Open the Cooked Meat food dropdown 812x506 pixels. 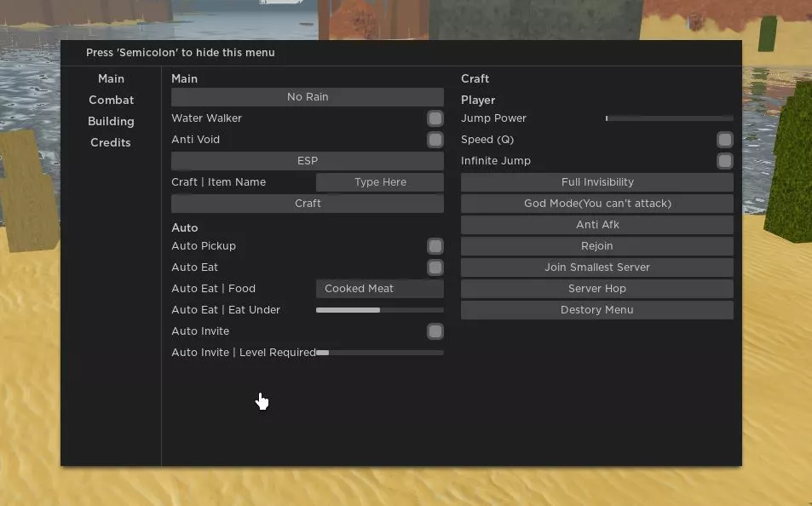coord(380,289)
